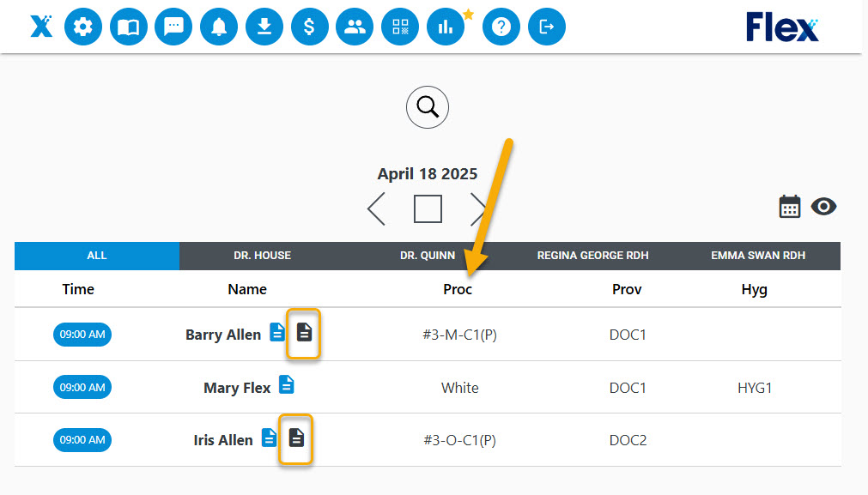Toggle the eye visibility icon
Screen dimensions: 868x495
pyautogui.click(x=823, y=207)
